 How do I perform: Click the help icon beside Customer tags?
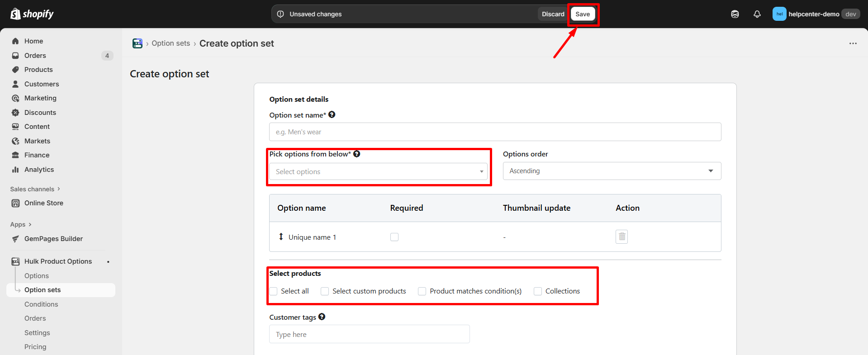[322, 317]
